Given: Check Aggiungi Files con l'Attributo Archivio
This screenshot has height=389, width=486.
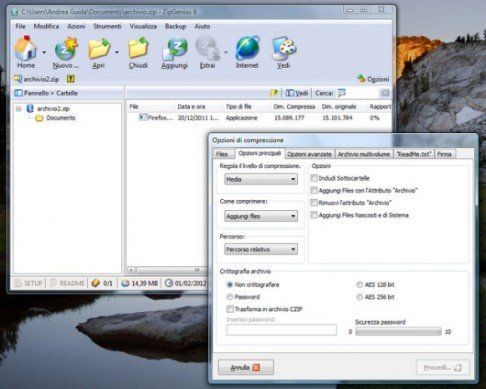Looking at the screenshot, I should [314, 190].
